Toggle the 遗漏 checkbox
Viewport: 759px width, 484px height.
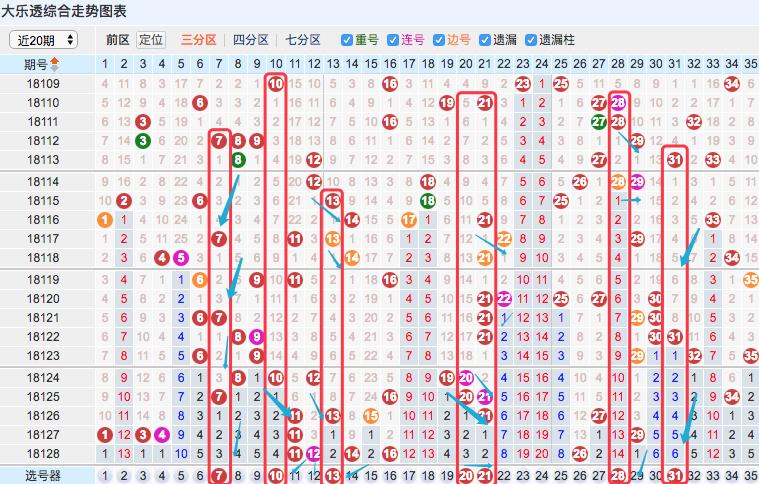[485, 40]
